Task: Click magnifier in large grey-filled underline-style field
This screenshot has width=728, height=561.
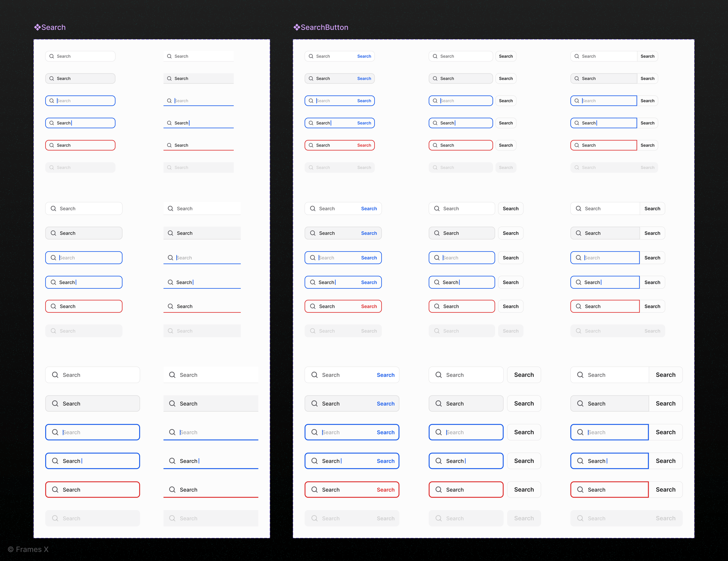Action: (172, 403)
